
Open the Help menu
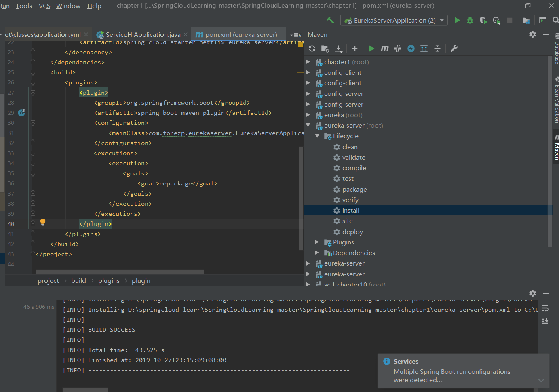pos(94,6)
